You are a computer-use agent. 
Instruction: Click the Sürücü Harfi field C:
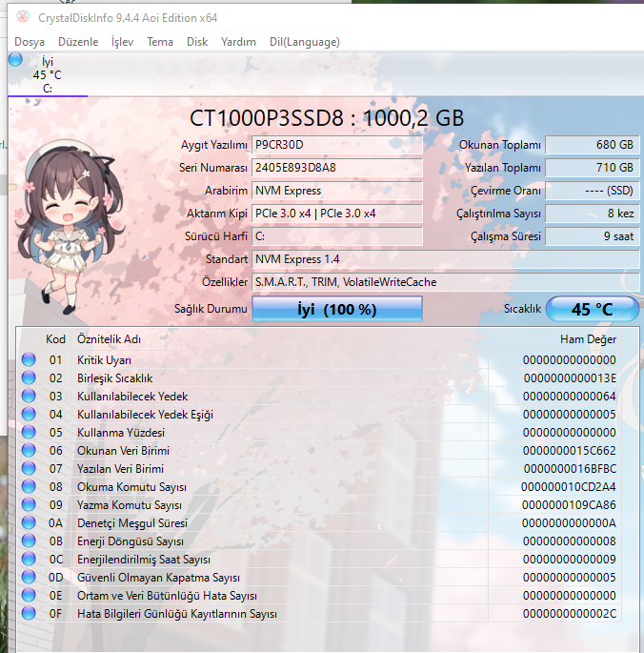pyautogui.click(x=337, y=236)
